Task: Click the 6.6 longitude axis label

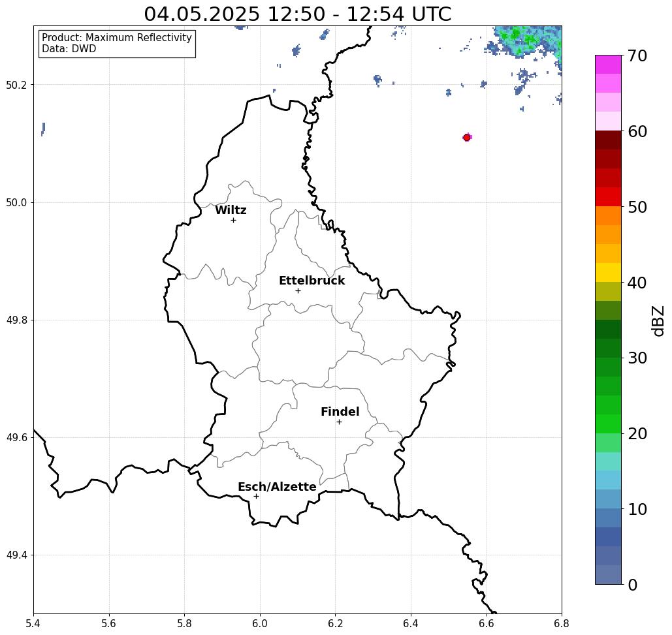Action: 486,623
